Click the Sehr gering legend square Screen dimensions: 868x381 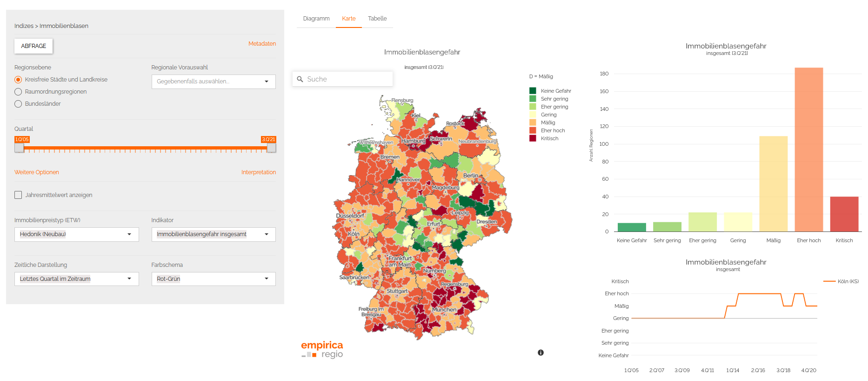[x=533, y=99]
